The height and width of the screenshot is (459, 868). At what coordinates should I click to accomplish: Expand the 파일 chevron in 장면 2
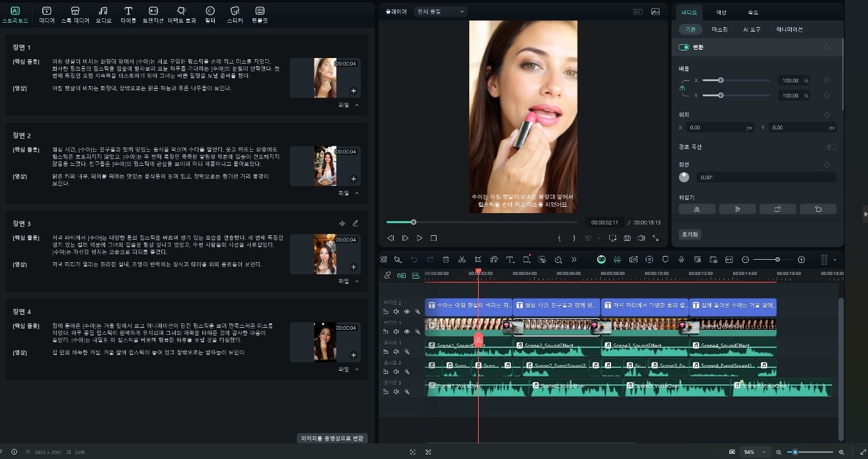point(357,194)
